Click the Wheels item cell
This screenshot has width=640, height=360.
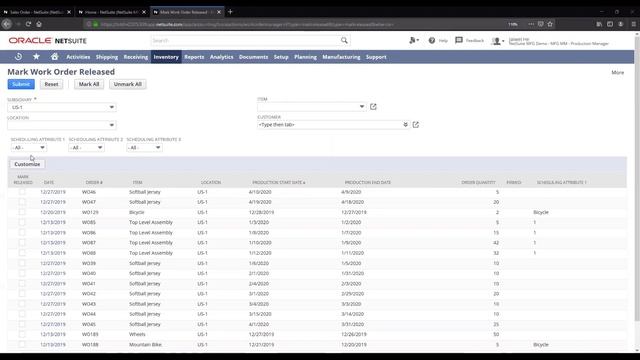137,334
